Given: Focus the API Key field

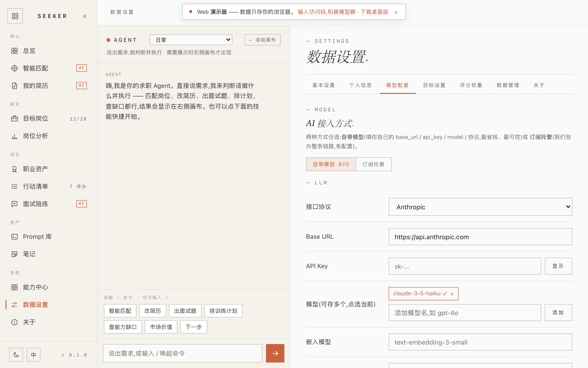Looking at the screenshot, I should 465,266.
